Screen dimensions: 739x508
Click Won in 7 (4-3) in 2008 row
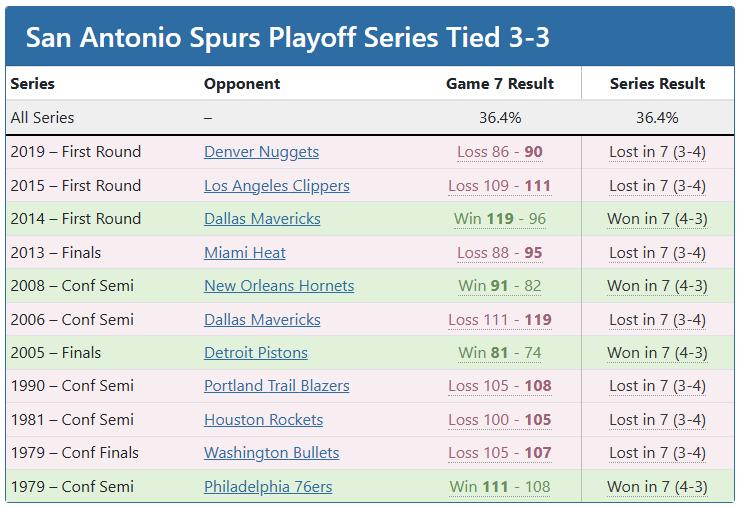click(657, 286)
